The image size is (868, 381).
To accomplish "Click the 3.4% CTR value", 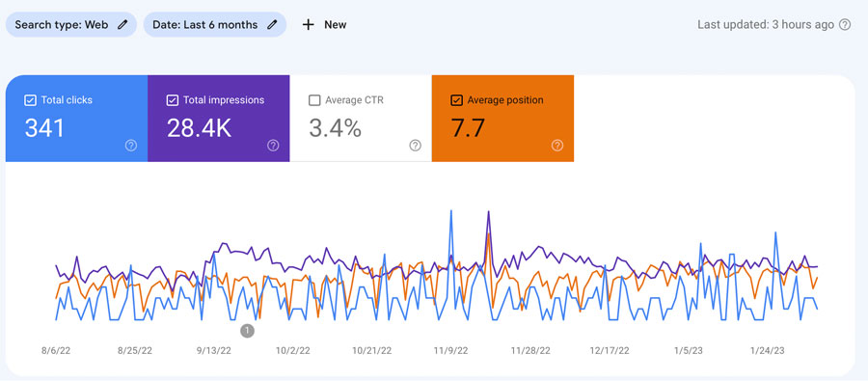I will click(x=336, y=128).
